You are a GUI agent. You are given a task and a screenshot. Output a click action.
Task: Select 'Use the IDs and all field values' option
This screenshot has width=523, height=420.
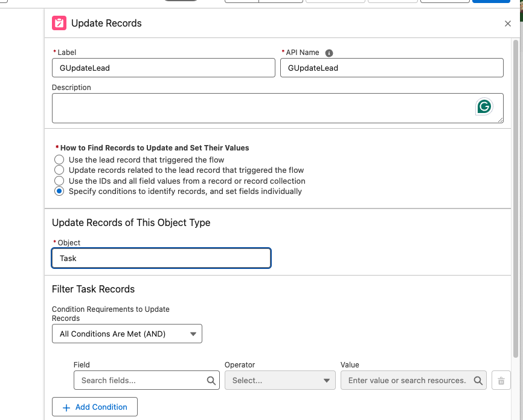(x=59, y=181)
